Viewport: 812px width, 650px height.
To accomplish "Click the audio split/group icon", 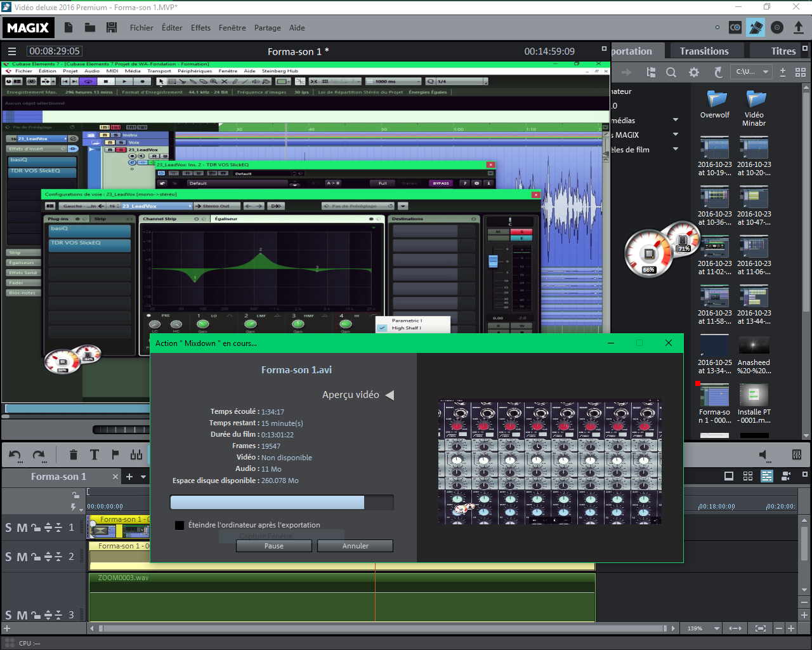I will click(x=136, y=454).
